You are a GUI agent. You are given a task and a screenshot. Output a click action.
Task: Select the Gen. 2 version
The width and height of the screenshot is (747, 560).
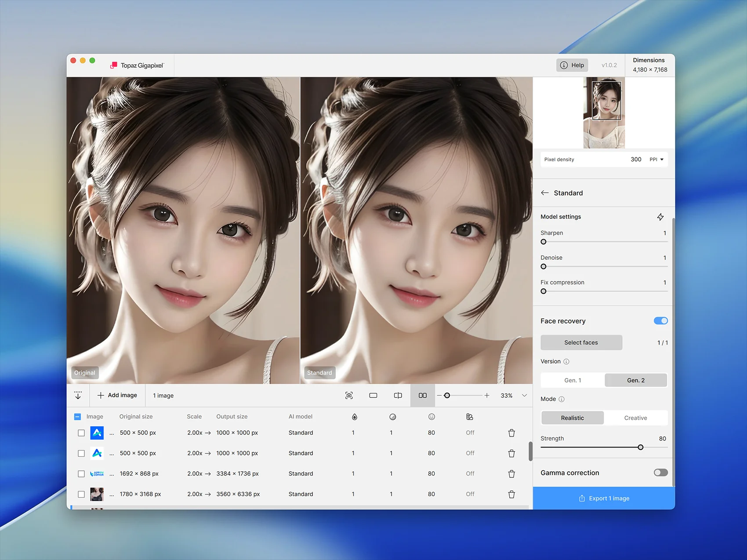pos(636,380)
